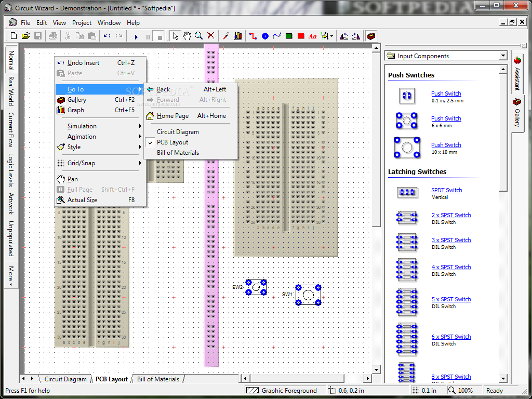Choose Gallery in the context menu
The height and width of the screenshot is (399, 532).
click(100, 100)
